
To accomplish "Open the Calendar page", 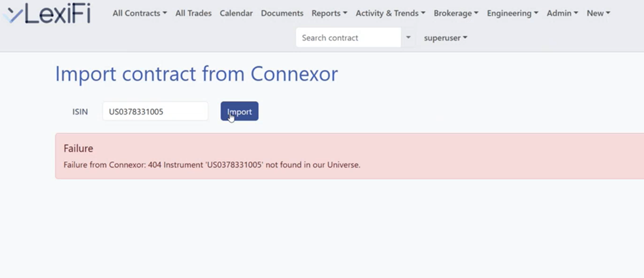I will point(236,13).
